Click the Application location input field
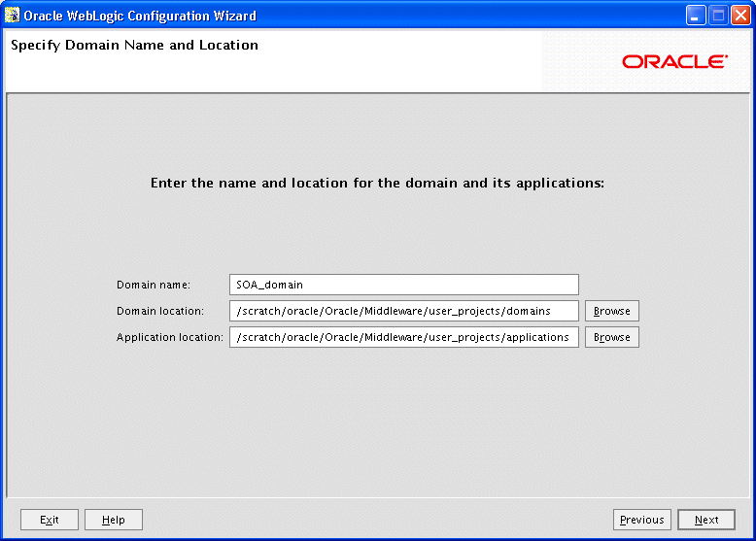 (x=404, y=337)
